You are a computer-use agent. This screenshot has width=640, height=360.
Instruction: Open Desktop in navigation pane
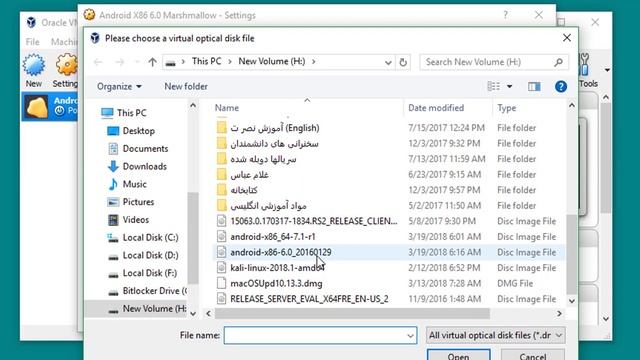138,131
